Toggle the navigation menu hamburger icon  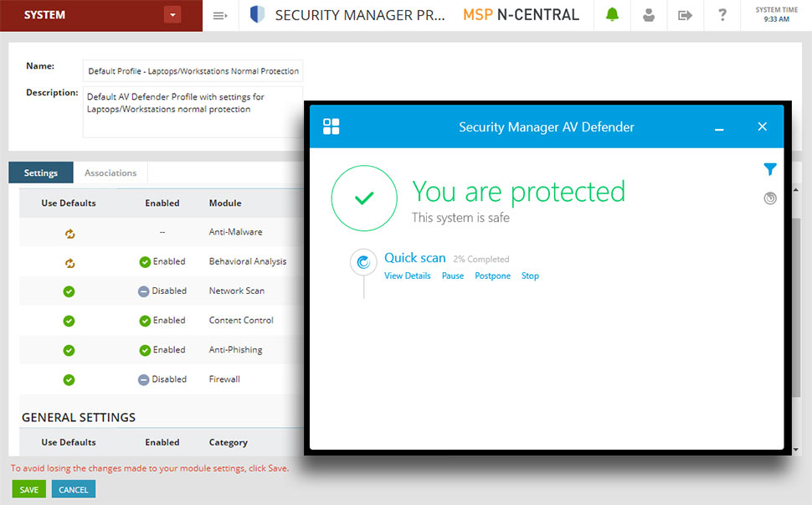click(x=220, y=16)
